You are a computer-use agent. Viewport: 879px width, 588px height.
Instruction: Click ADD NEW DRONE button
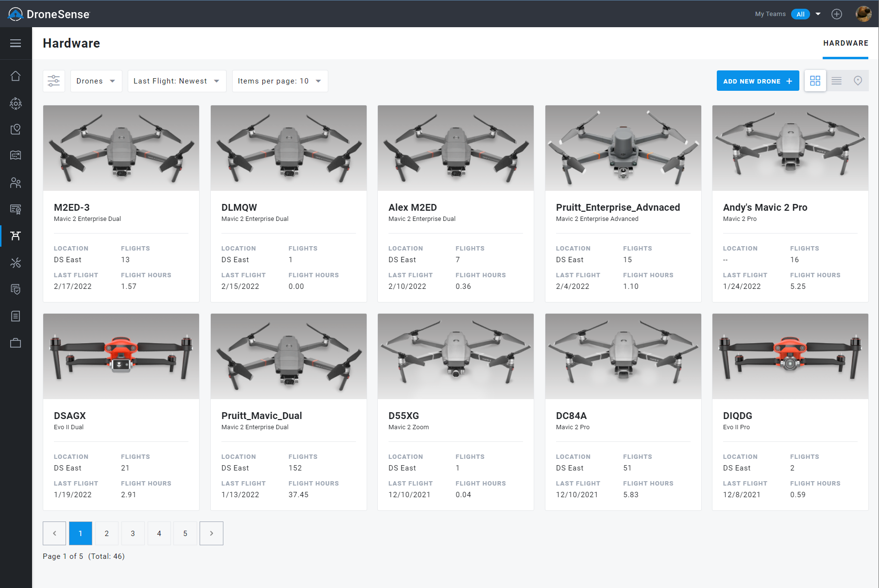(x=758, y=81)
